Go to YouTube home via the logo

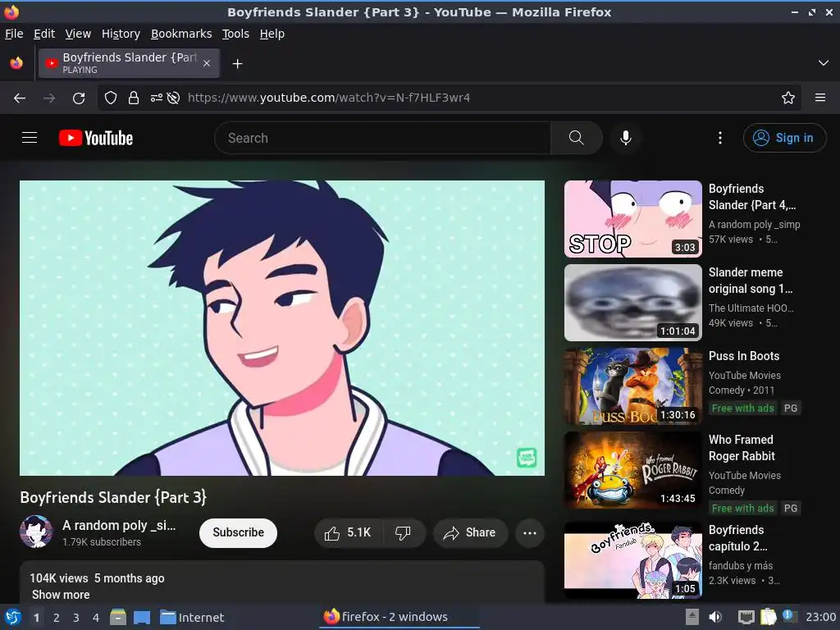click(96, 138)
